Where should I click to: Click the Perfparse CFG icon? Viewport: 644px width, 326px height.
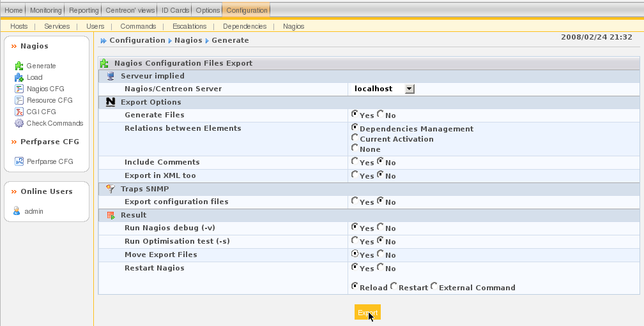tap(19, 161)
